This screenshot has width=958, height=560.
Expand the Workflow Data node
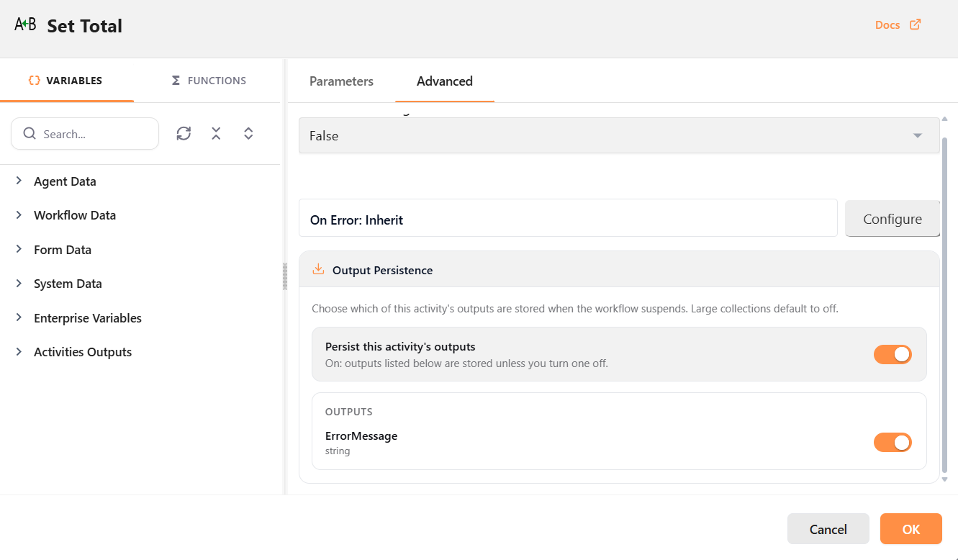click(19, 214)
